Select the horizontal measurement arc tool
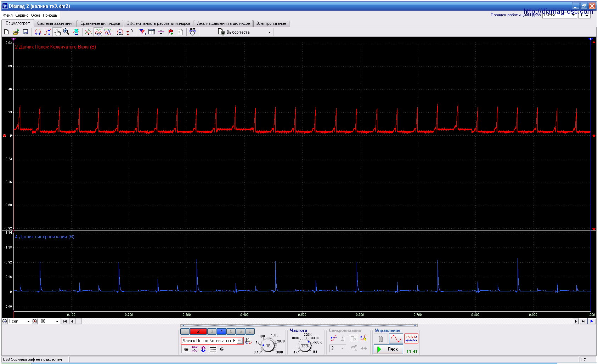The height and width of the screenshot is (364, 598). click(38, 32)
